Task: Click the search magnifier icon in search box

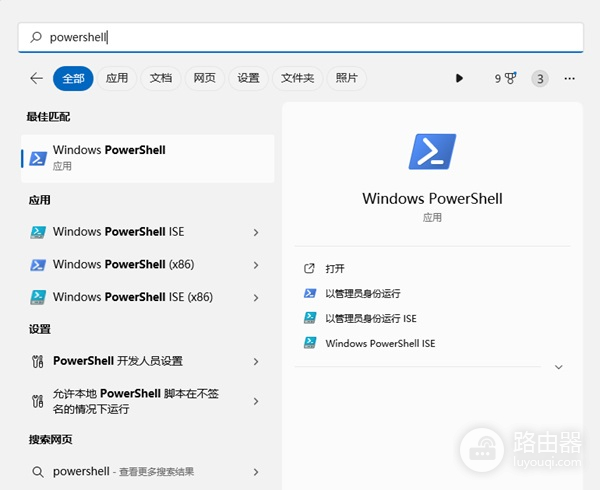Action: [36, 37]
